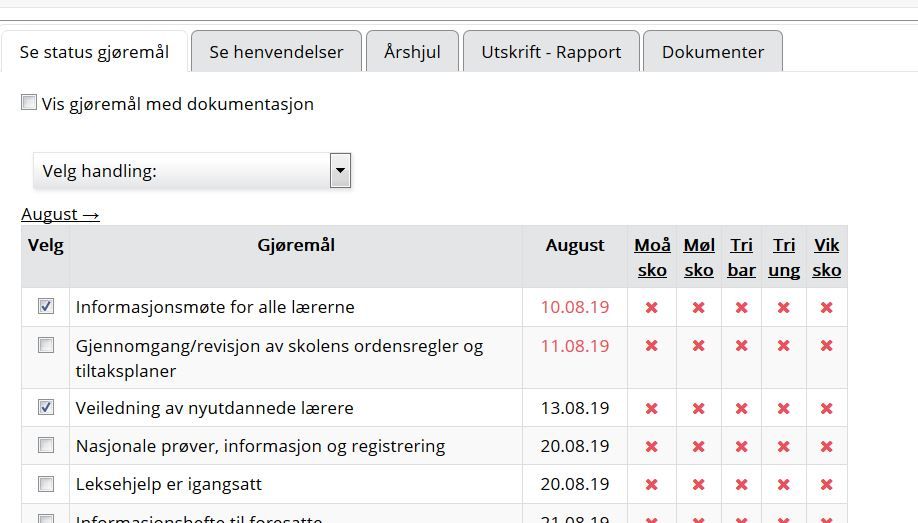Go to Utskrift - Rapport tab
The height and width of the screenshot is (523, 918).
coord(551,52)
